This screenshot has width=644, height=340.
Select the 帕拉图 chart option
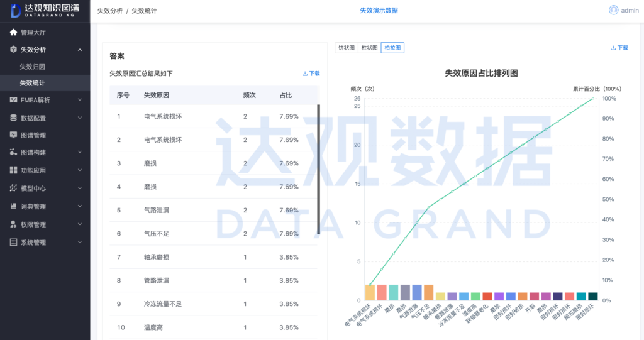392,48
